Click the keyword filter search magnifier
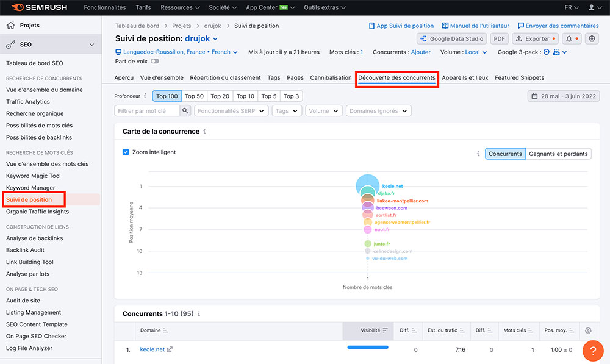This screenshot has width=610, height=364. click(x=185, y=111)
